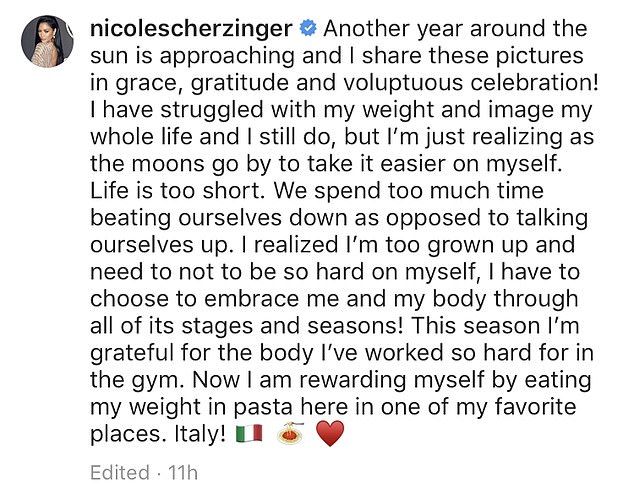Click the "Edited" label below the caption
This screenshot has height=504, width=634.
118,473
